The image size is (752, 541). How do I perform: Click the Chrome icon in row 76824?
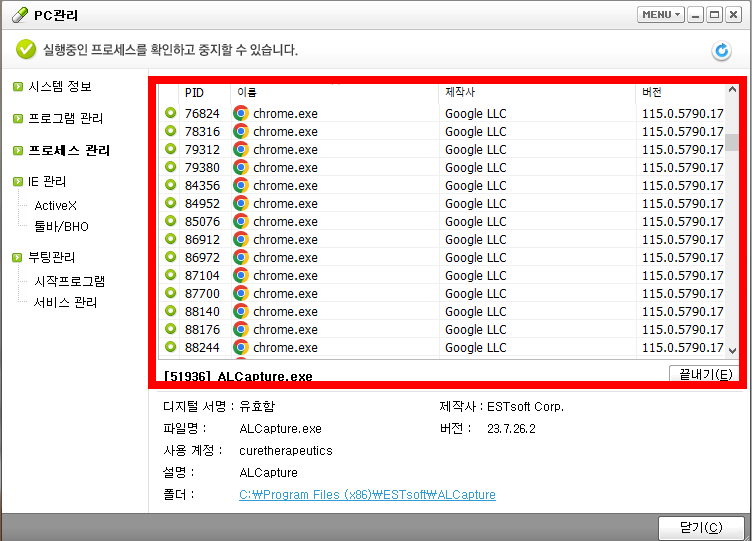click(241, 113)
